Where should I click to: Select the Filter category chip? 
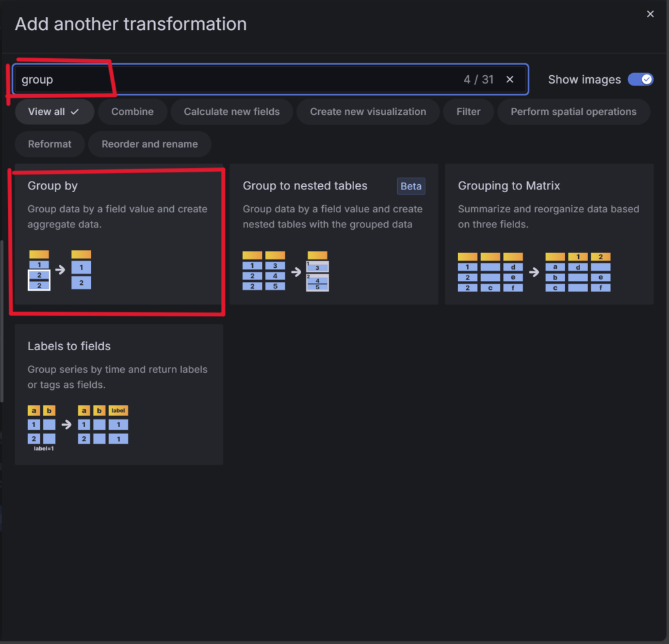pyautogui.click(x=468, y=112)
